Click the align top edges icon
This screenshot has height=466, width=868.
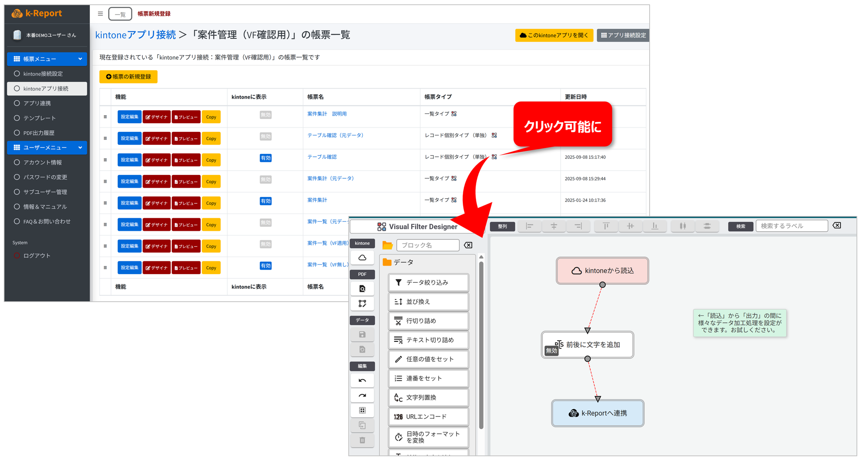[606, 226]
